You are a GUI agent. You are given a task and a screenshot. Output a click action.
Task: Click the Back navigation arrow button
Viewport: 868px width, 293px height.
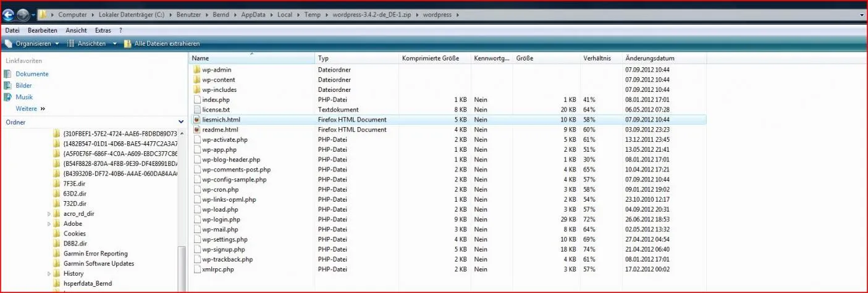(x=9, y=14)
